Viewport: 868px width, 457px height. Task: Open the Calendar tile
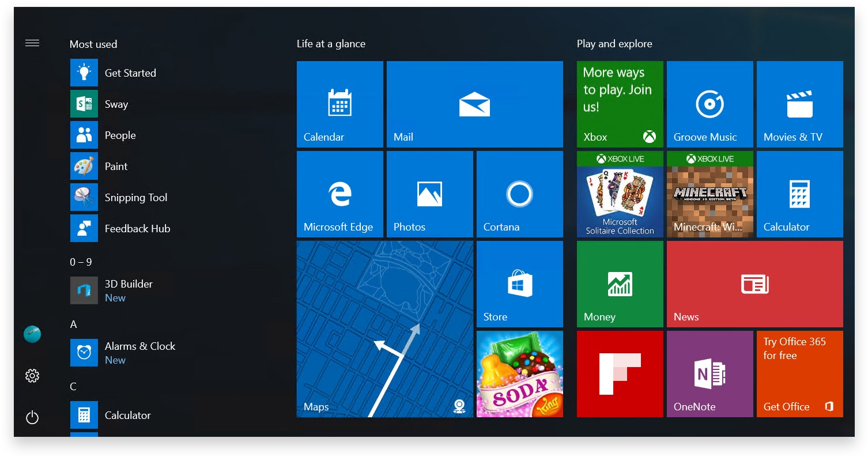340,104
